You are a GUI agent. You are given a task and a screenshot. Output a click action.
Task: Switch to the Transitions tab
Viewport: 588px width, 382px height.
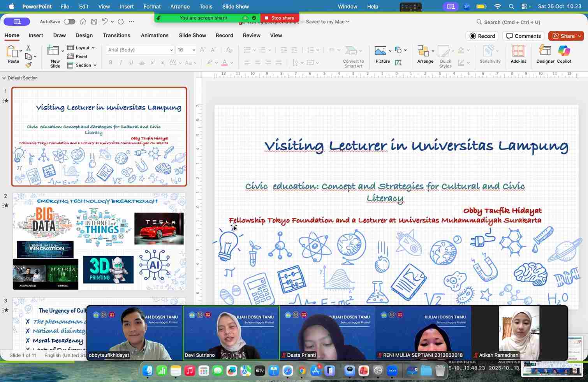[116, 35]
